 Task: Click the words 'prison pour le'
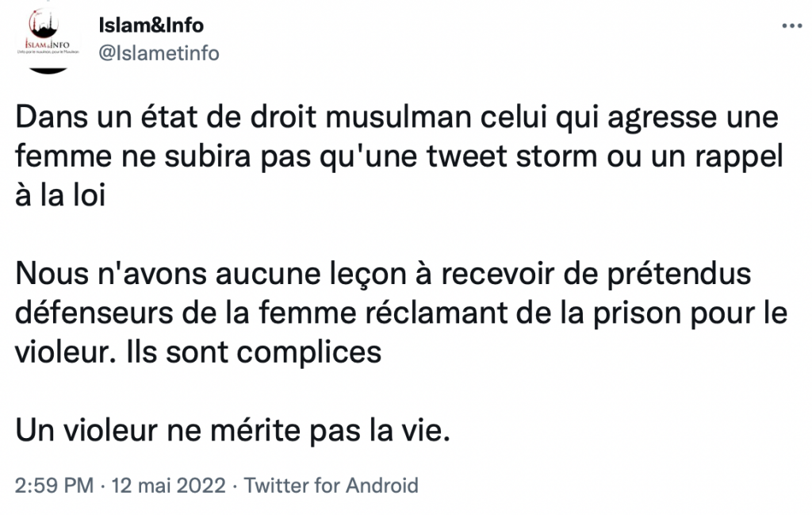691,314
